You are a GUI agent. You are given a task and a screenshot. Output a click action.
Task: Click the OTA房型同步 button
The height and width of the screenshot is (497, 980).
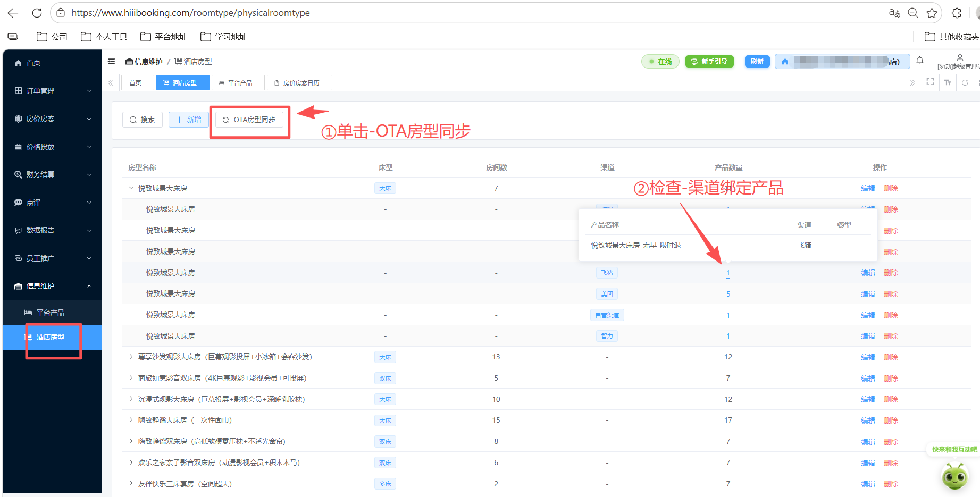(249, 120)
